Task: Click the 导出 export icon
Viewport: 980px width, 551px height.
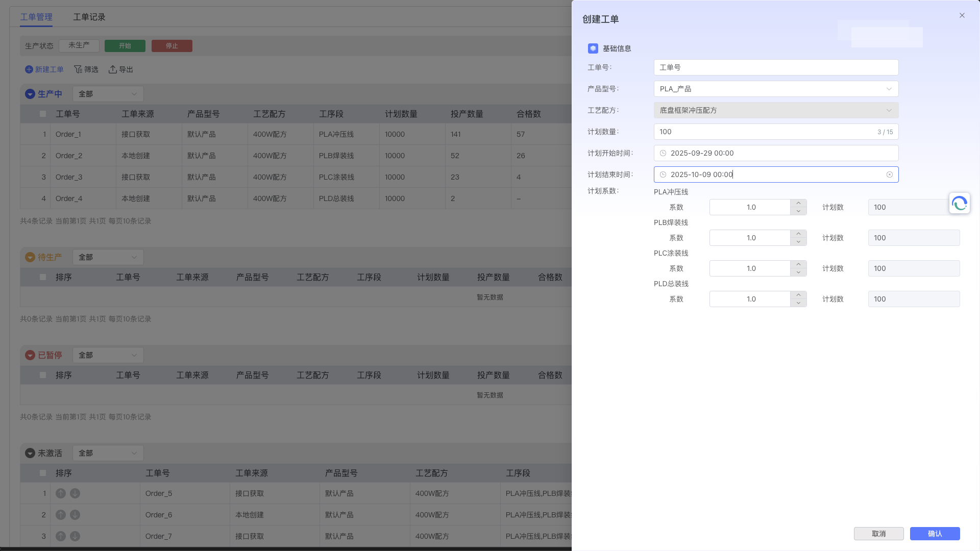Action: tap(113, 69)
